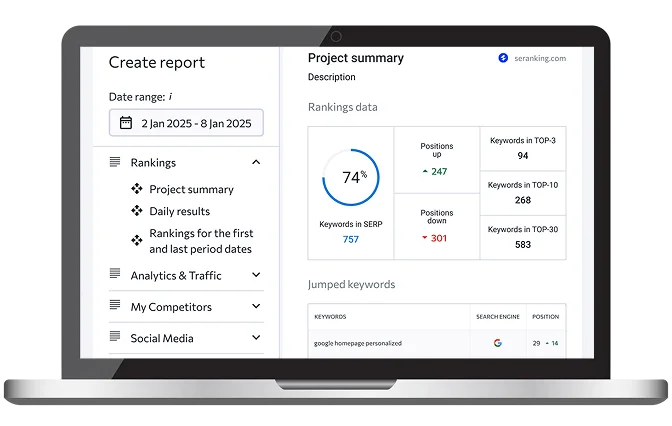Viewport: 672px width, 426px height.
Task: Click drag icon beside Project summary
Action: (x=137, y=189)
